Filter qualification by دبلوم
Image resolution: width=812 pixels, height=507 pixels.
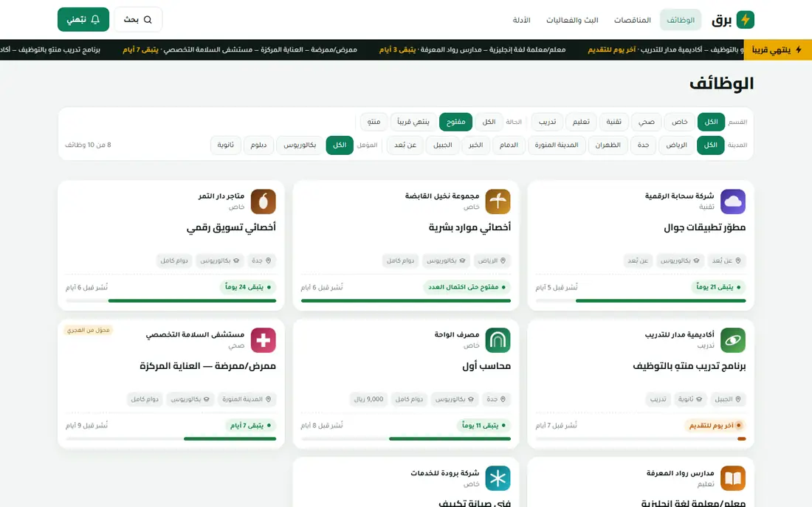point(258,145)
